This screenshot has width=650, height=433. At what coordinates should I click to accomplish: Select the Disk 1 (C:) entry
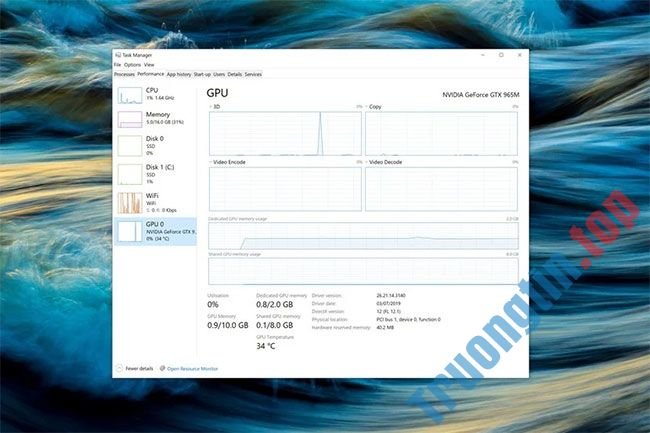[155, 174]
